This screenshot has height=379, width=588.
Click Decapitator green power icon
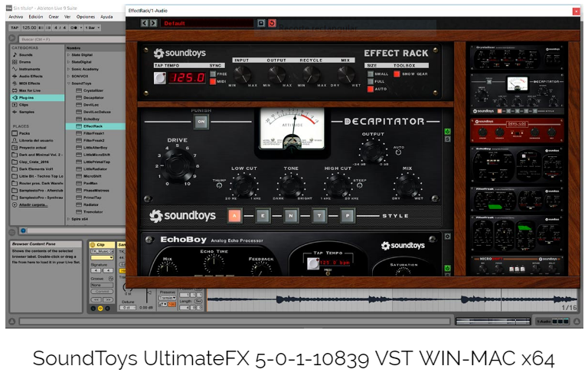(x=447, y=132)
